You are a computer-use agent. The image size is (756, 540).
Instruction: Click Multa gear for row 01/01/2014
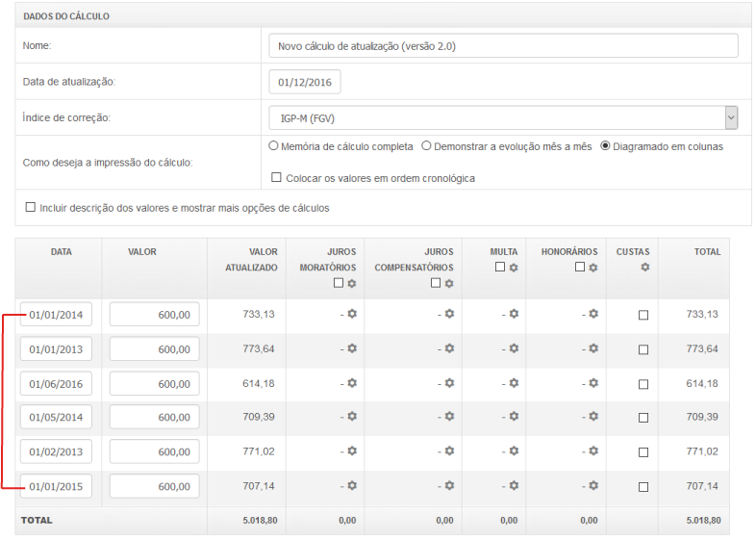(x=514, y=314)
